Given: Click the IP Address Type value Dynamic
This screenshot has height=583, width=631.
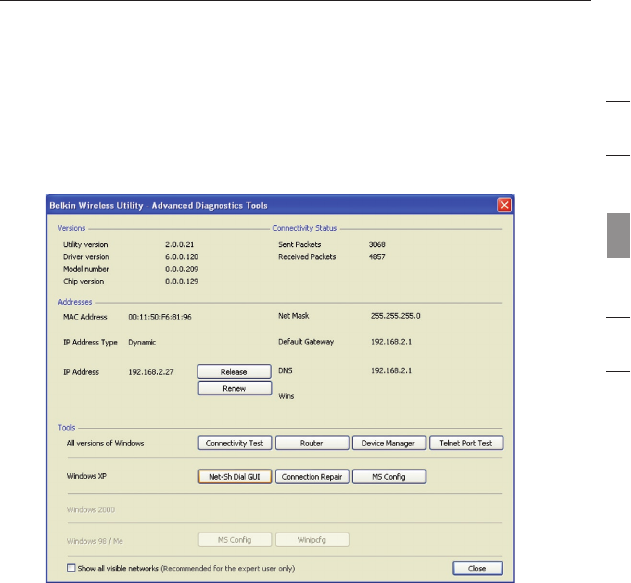Looking at the screenshot, I should click(x=142, y=342).
